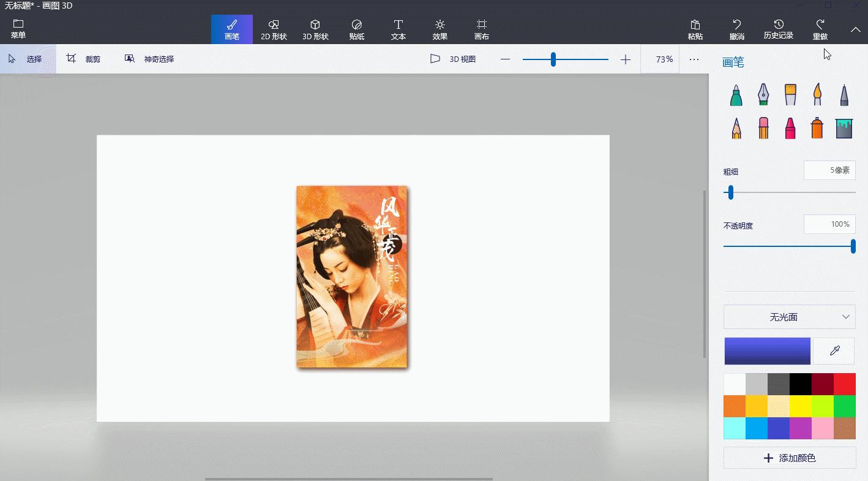
Task: Click 粘贴 (Paste) in the ribbon
Action: point(695,29)
